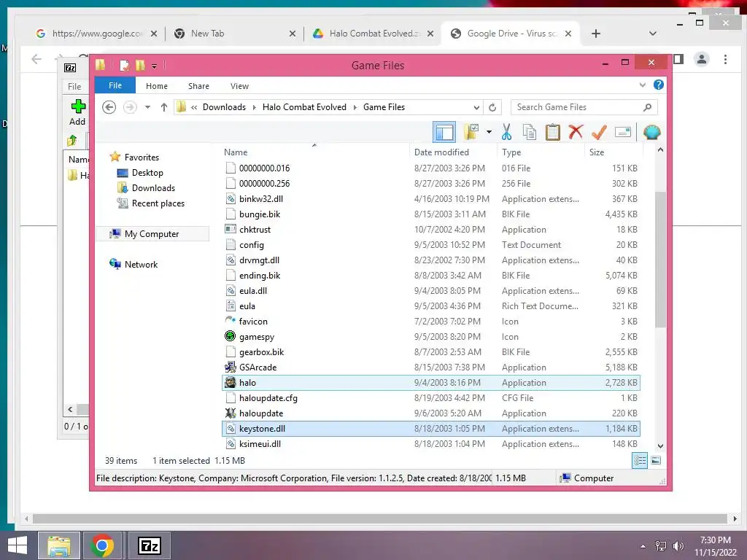Open Classic Shell settings shell icon
Viewport: 747px width, 560px height.
coord(651,132)
